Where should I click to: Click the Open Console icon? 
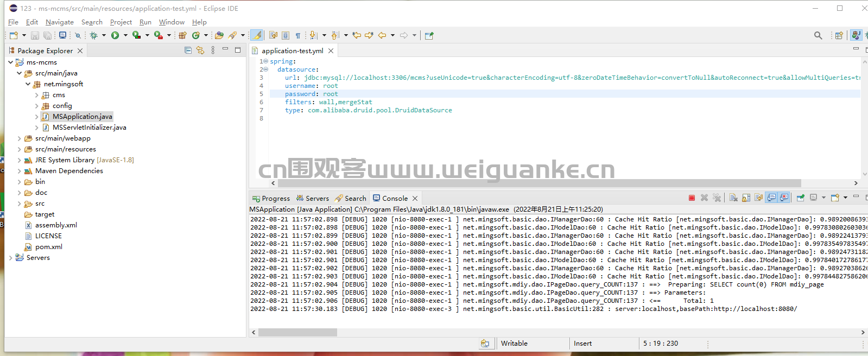coord(835,198)
